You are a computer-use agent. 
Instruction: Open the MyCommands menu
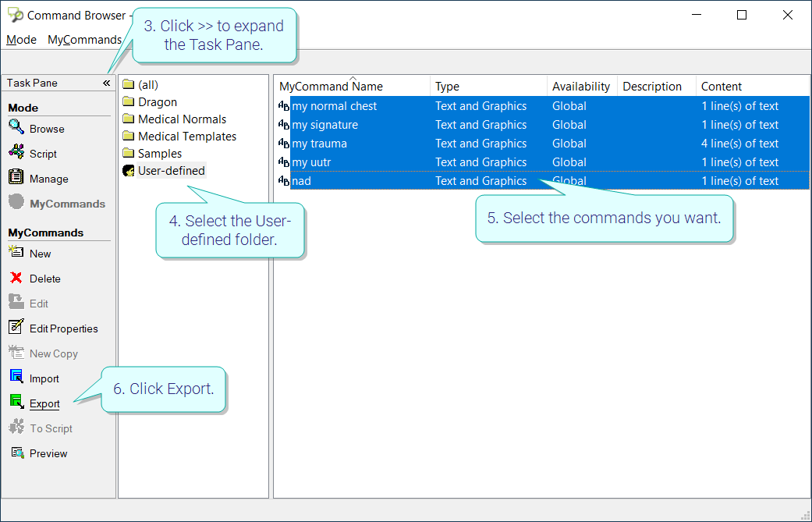[84, 40]
